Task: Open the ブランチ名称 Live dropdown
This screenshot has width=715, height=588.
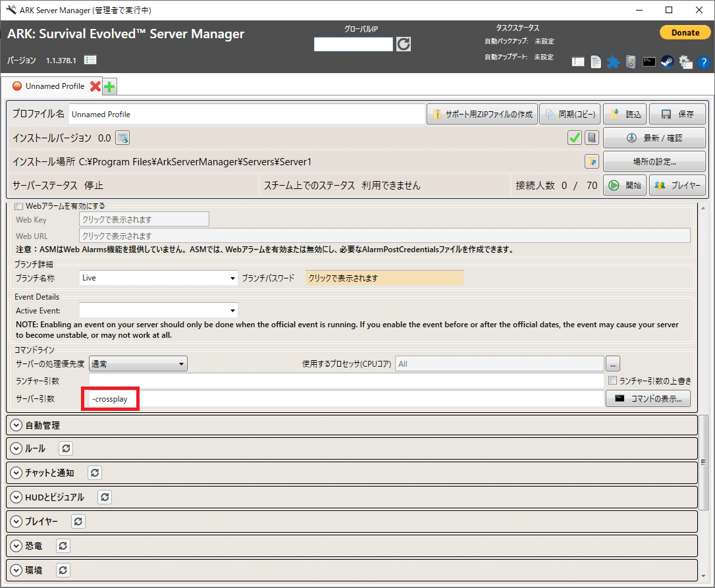Action: (158, 278)
